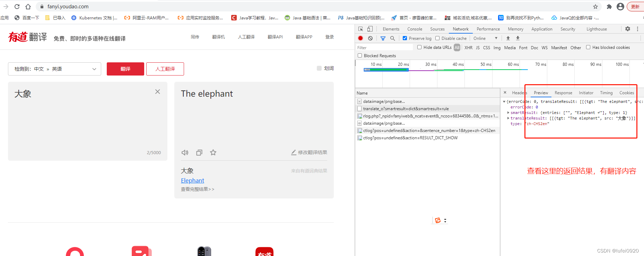Stop recording network log
Screen dimensions: 644x256
coord(360,38)
